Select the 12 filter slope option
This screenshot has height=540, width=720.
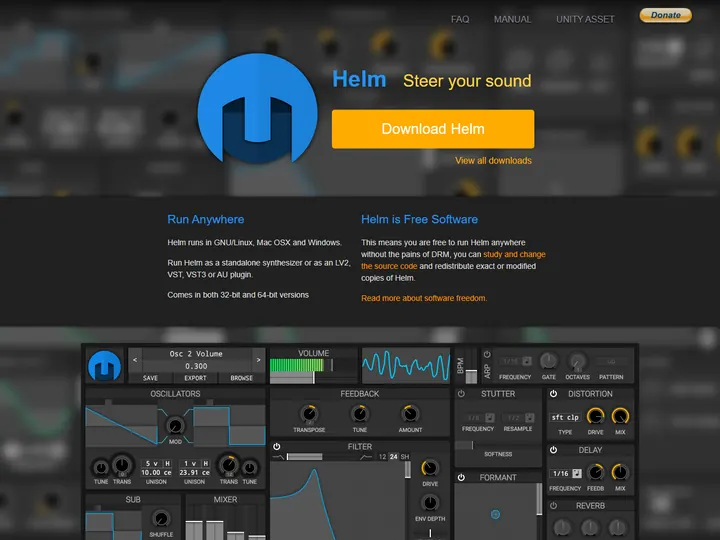(x=382, y=457)
